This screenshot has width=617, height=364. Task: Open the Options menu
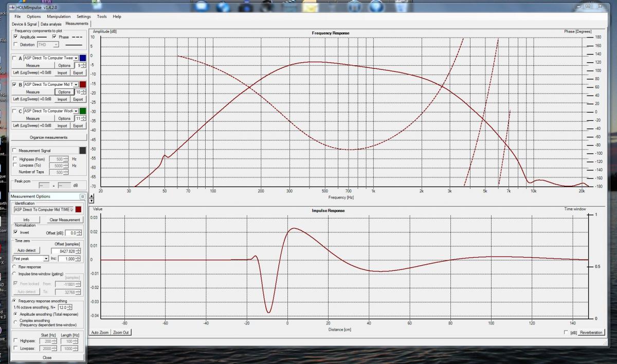34,16
